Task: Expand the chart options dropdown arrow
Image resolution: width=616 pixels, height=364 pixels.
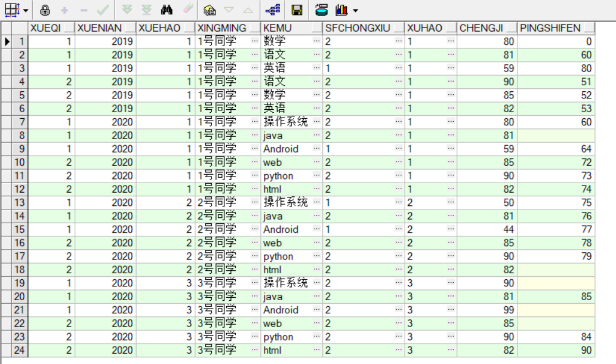Action: [356, 11]
